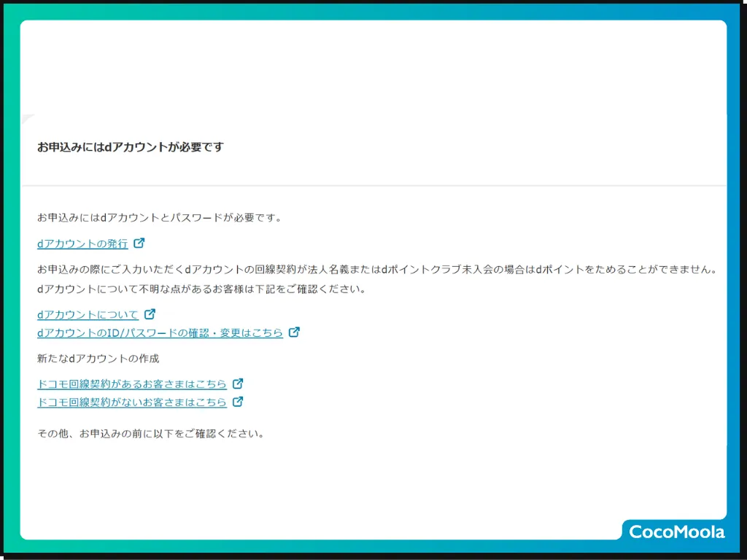Image resolution: width=747 pixels, height=560 pixels.
Task: Click the 新たなdアカウントの作成 label
Action: [98, 358]
